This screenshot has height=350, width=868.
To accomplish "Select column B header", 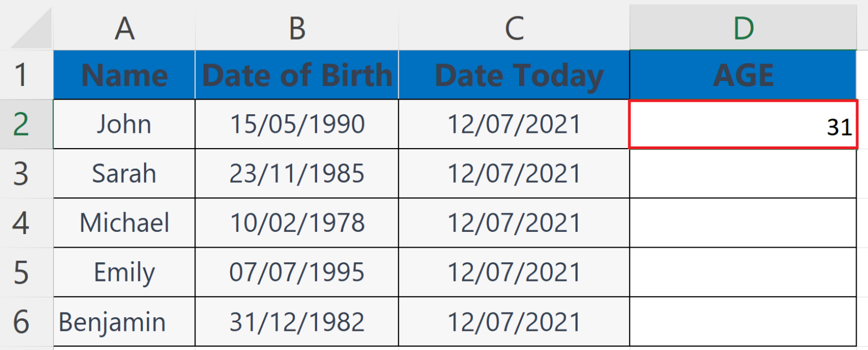I will pyautogui.click(x=297, y=28).
